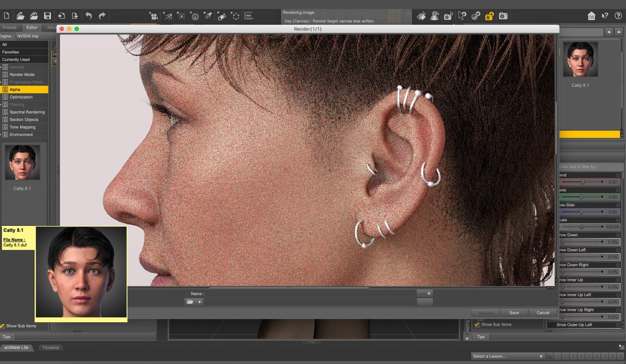Viewport: 626px width, 364px height.
Task: Open the file format dropdown beside Name
Action: (425, 294)
